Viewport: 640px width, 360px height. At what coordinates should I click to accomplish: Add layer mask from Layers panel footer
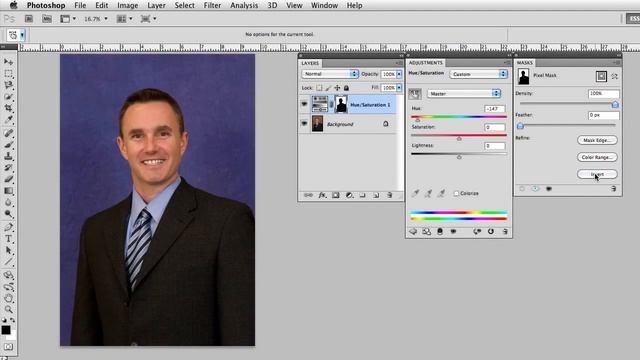pyautogui.click(x=336, y=196)
